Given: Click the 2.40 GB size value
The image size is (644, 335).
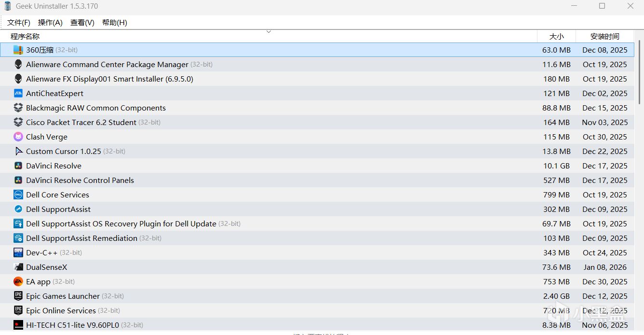Looking at the screenshot, I should [x=557, y=296].
